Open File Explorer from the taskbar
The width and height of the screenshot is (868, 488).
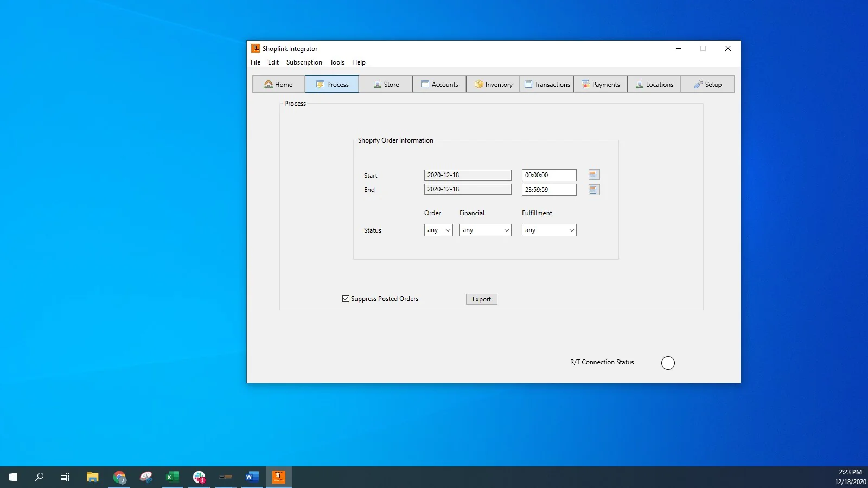93,477
